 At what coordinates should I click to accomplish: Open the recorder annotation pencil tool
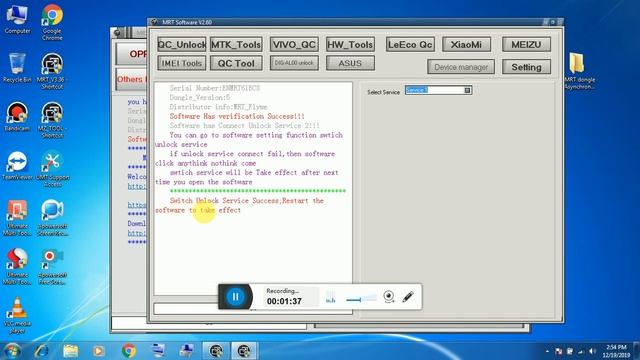[x=408, y=297]
